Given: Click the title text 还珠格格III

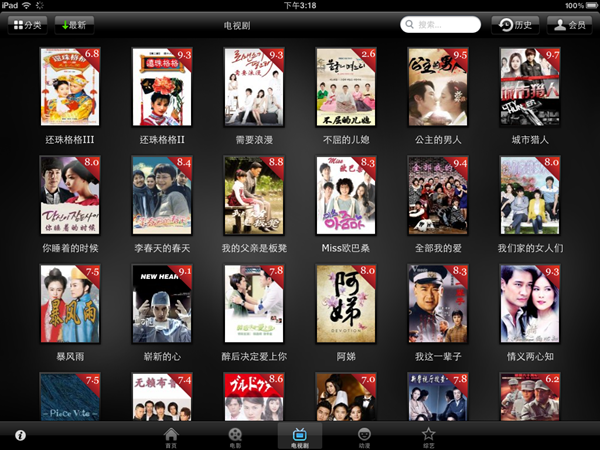Looking at the screenshot, I should click(70, 140).
